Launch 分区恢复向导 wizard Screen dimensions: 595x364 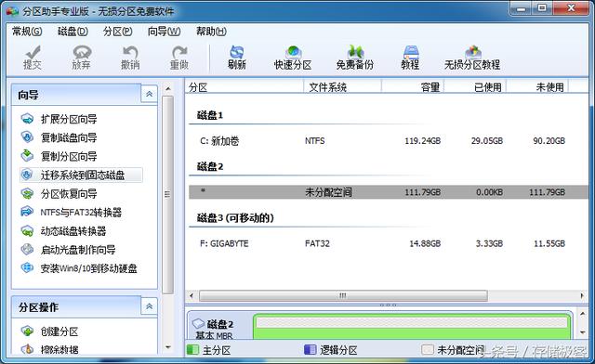coord(59,194)
